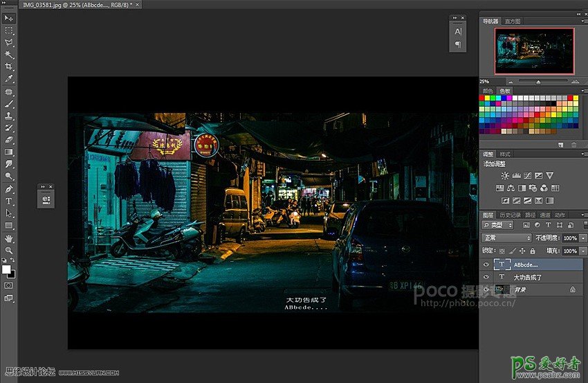Select the Zoom tool in toolbar
Image resolution: width=588 pixels, height=383 pixels.
9,250
